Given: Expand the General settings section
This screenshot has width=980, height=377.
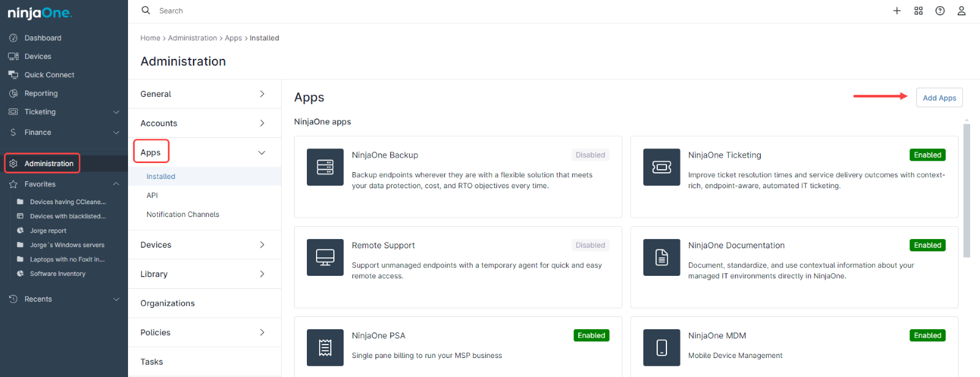Looking at the screenshot, I should [x=262, y=94].
